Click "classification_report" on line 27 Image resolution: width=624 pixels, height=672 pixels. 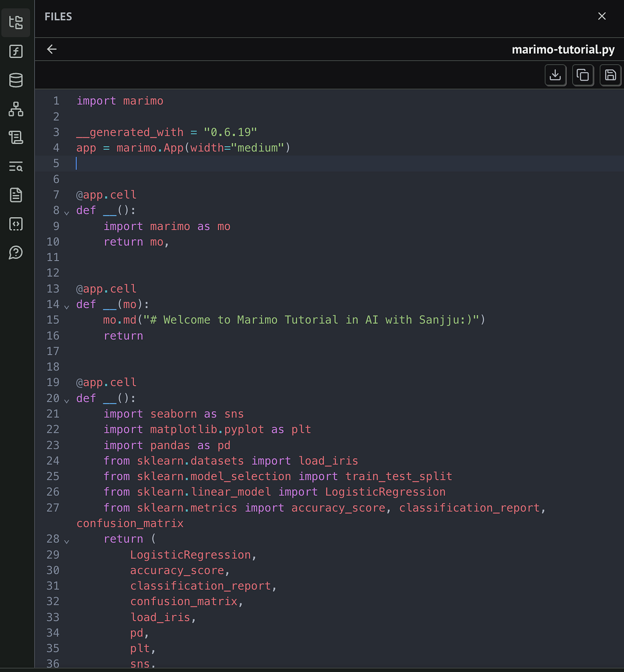click(469, 508)
